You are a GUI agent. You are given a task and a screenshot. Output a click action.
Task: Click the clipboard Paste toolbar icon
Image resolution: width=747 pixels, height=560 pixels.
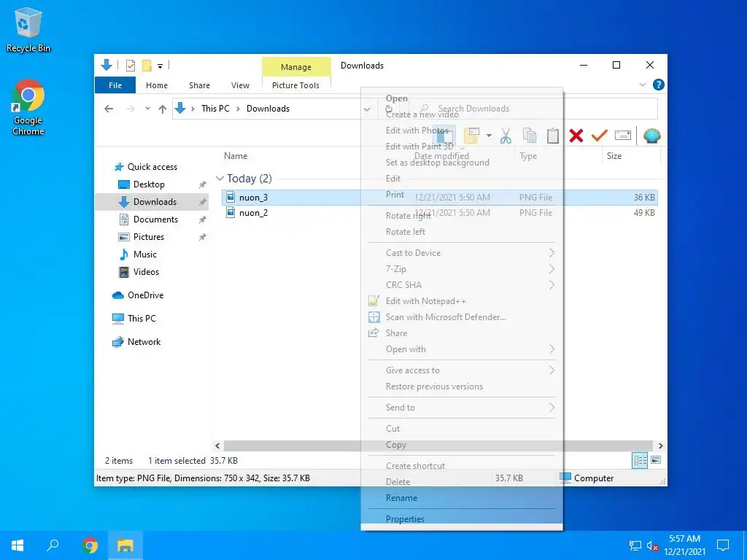pyautogui.click(x=553, y=136)
